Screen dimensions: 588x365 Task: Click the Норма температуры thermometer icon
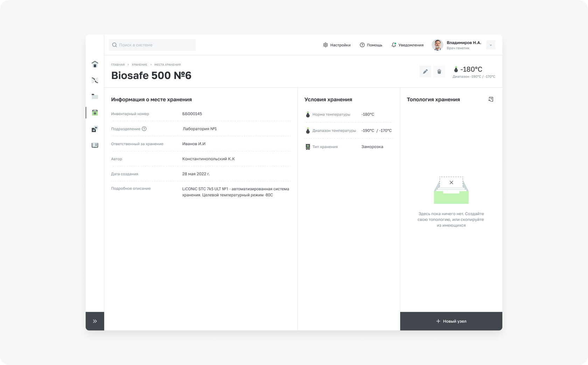pyautogui.click(x=308, y=114)
